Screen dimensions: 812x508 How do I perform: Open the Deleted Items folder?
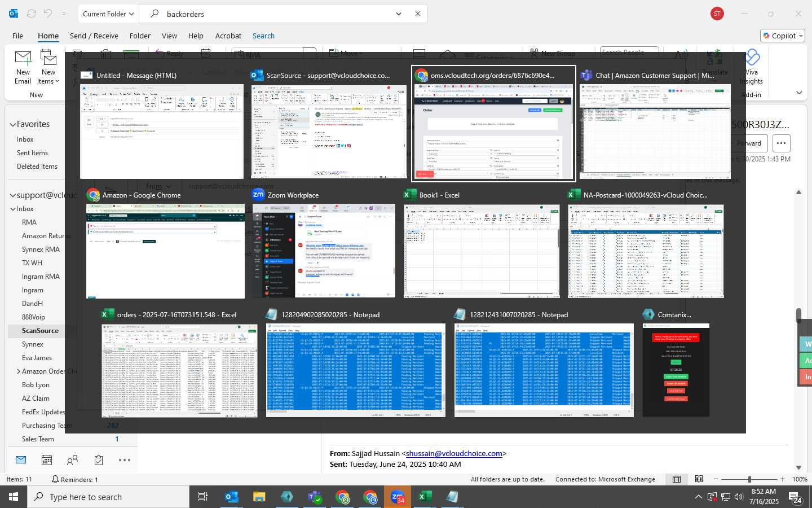pos(37,167)
